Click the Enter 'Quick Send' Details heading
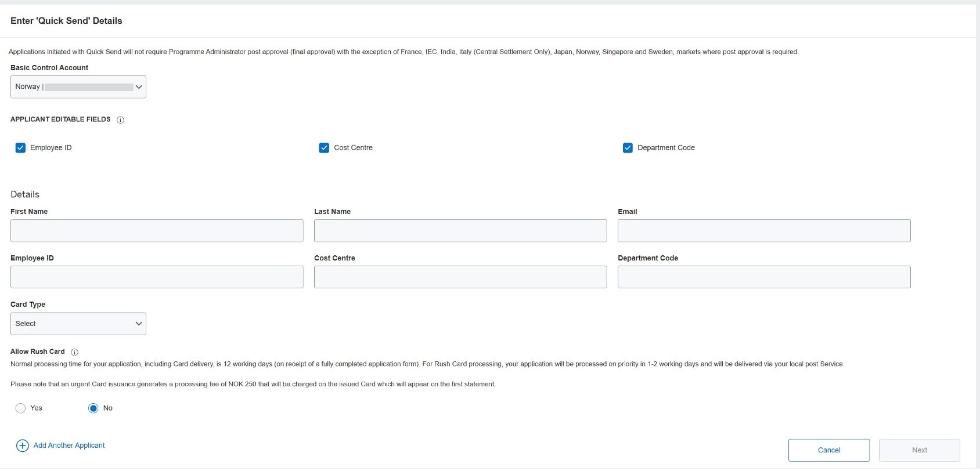 click(66, 21)
